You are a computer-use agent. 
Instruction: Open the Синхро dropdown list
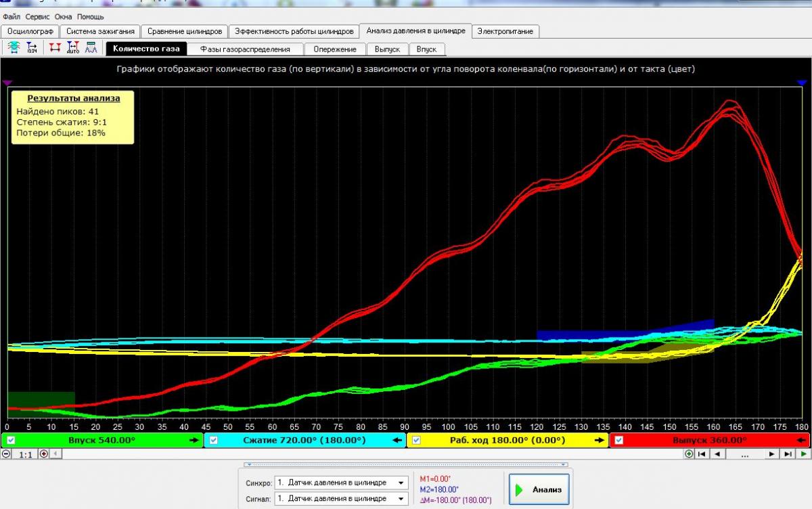pyautogui.click(x=402, y=483)
